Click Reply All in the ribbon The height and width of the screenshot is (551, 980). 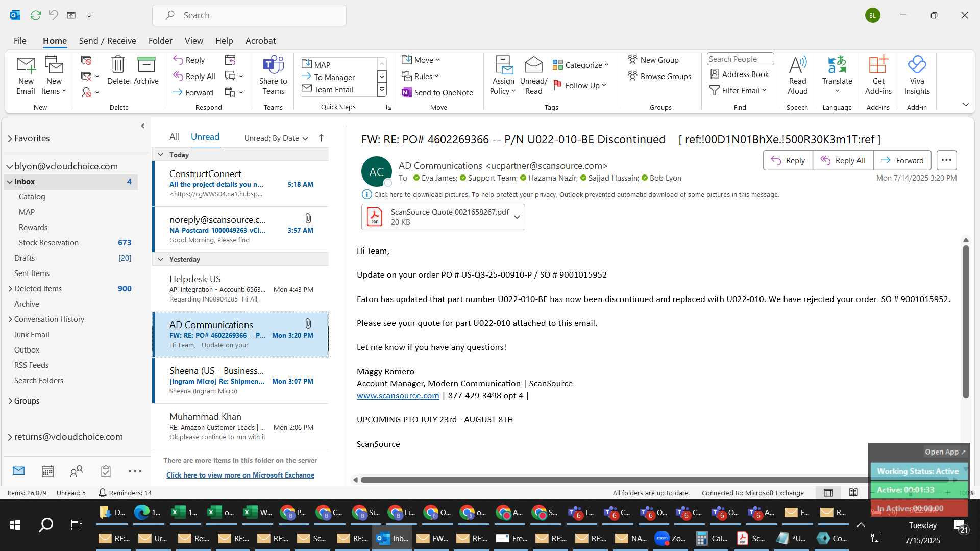194,76
